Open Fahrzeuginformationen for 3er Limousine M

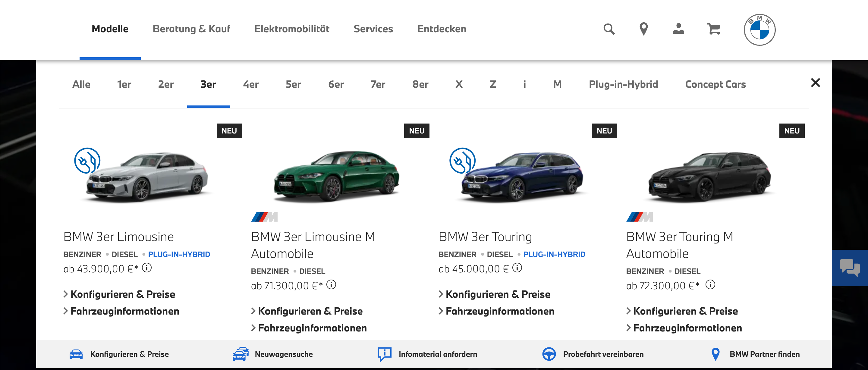(309, 328)
